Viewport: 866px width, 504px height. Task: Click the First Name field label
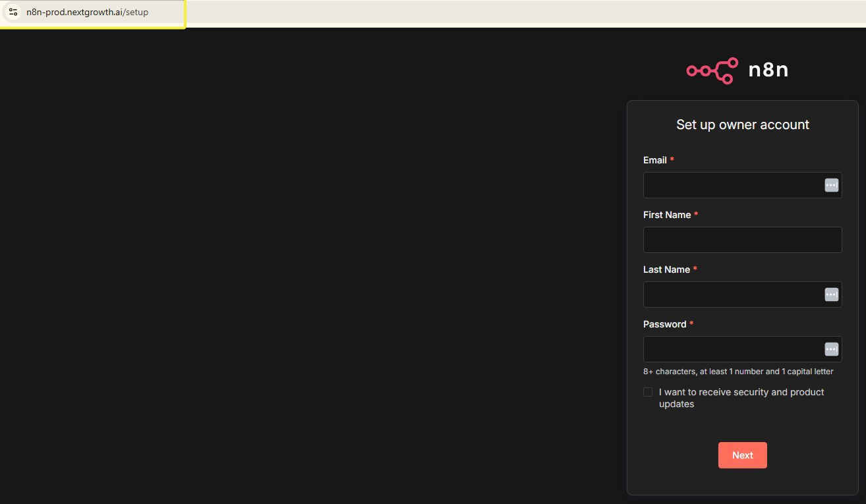[667, 215]
